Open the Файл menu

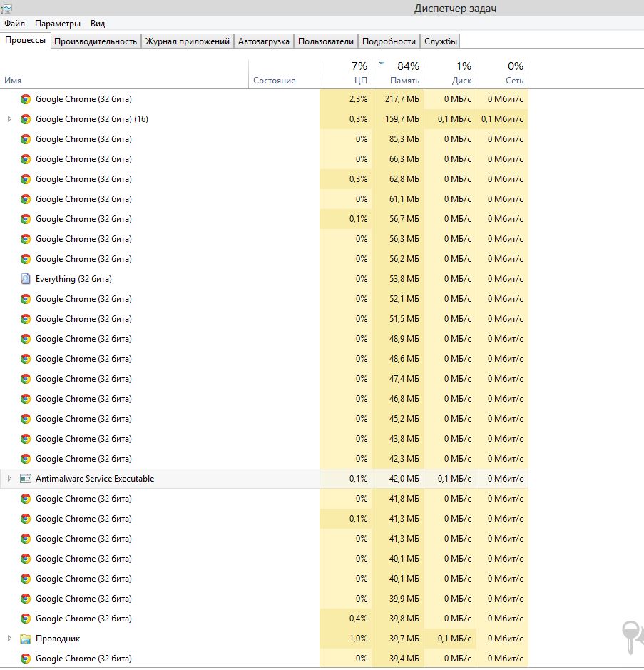click(14, 24)
